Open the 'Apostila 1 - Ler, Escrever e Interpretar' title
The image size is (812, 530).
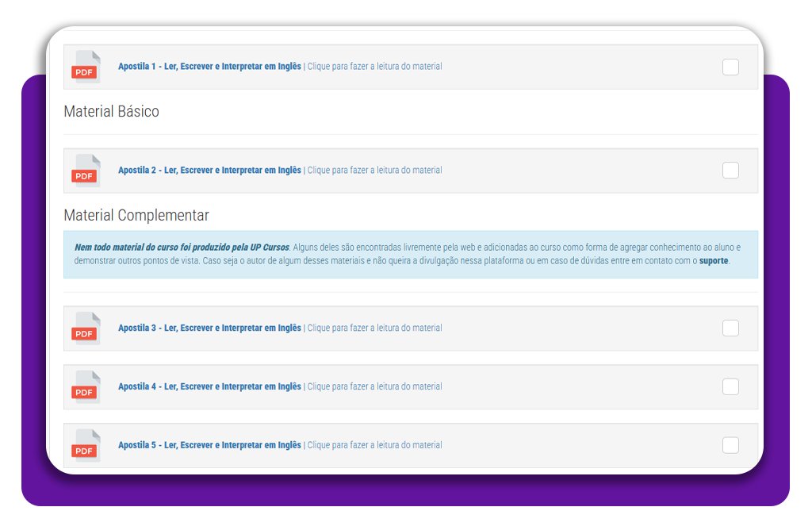tap(209, 67)
